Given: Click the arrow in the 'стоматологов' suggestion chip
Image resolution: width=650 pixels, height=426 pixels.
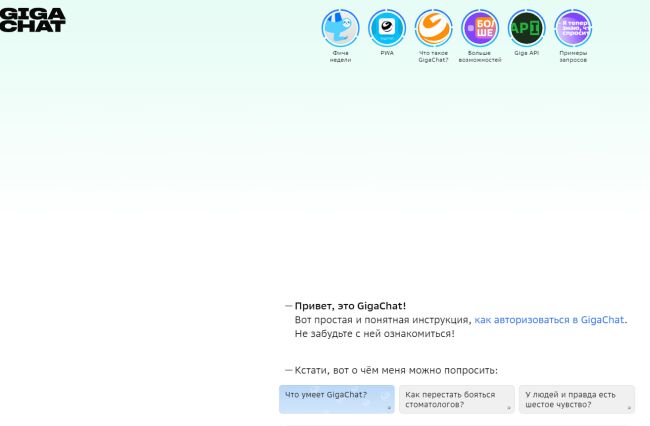Looking at the screenshot, I should (509, 408).
